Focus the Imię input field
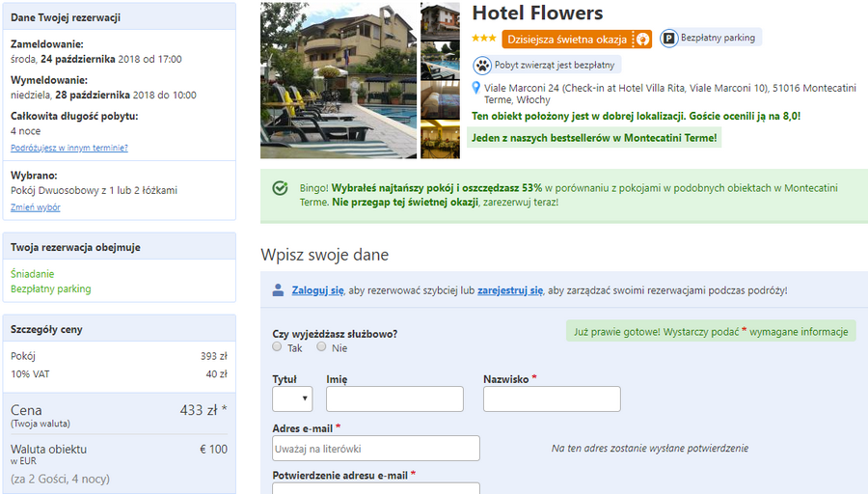The width and height of the screenshot is (868, 494). (394, 398)
